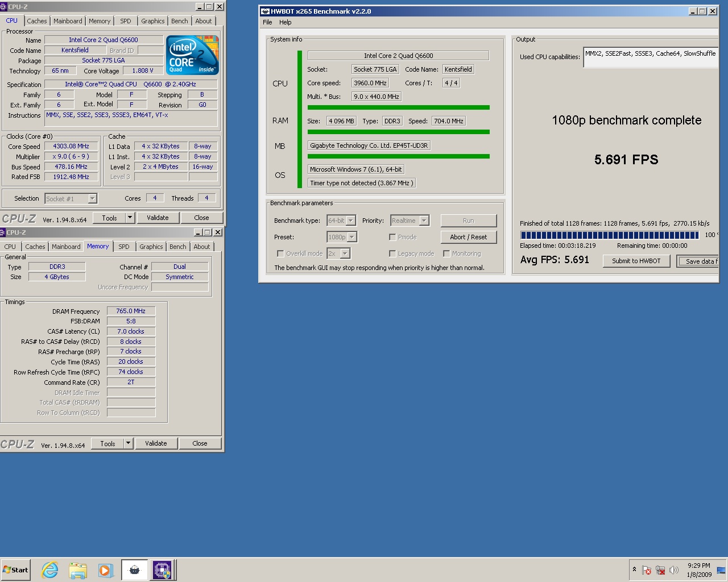This screenshot has height=582, width=728.
Task: Open the Benchmark type 64-bit dropdown
Action: (x=351, y=221)
